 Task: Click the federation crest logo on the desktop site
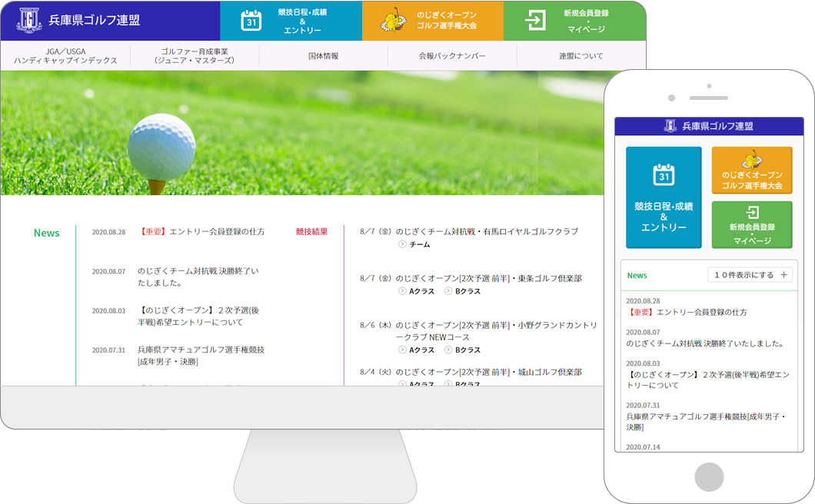[x=29, y=20]
